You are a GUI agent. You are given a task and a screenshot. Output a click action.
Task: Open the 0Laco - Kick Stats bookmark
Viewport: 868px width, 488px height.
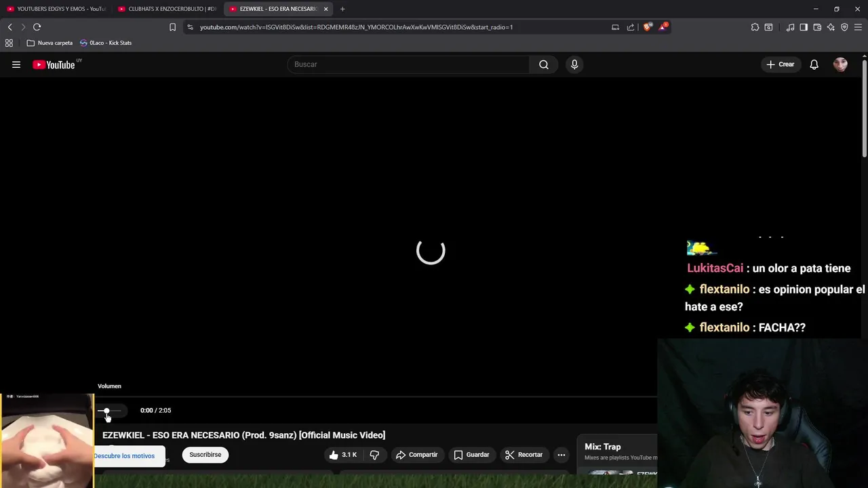[106, 43]
